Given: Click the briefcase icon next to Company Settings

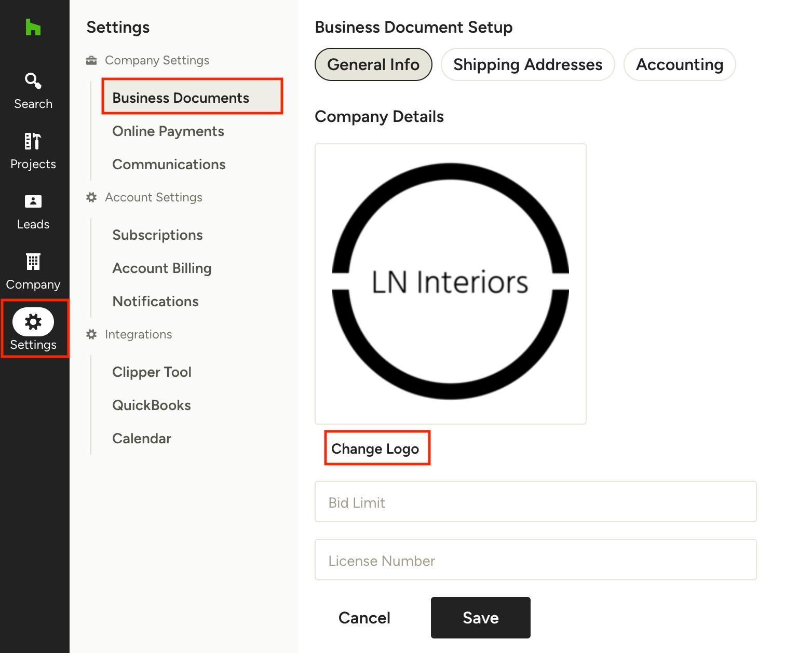Looking at the screenshot, I should [91, 59].
